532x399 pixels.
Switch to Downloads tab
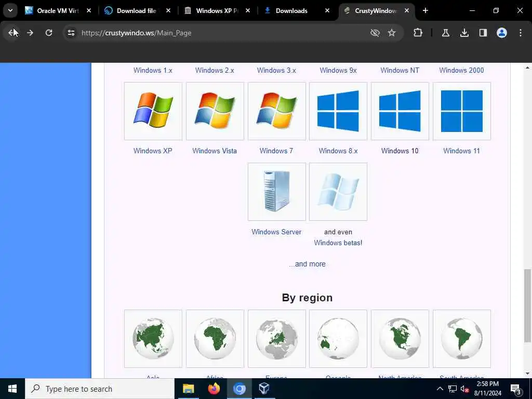[x=291, y=10]
